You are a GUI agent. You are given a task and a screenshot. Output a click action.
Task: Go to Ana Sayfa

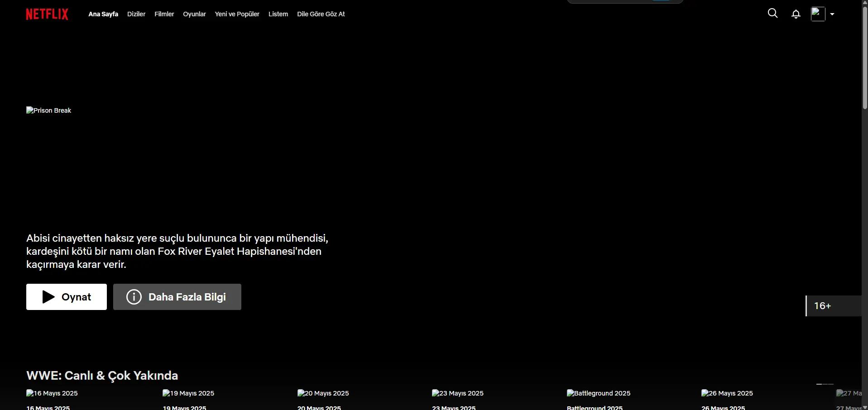(103, 14)
